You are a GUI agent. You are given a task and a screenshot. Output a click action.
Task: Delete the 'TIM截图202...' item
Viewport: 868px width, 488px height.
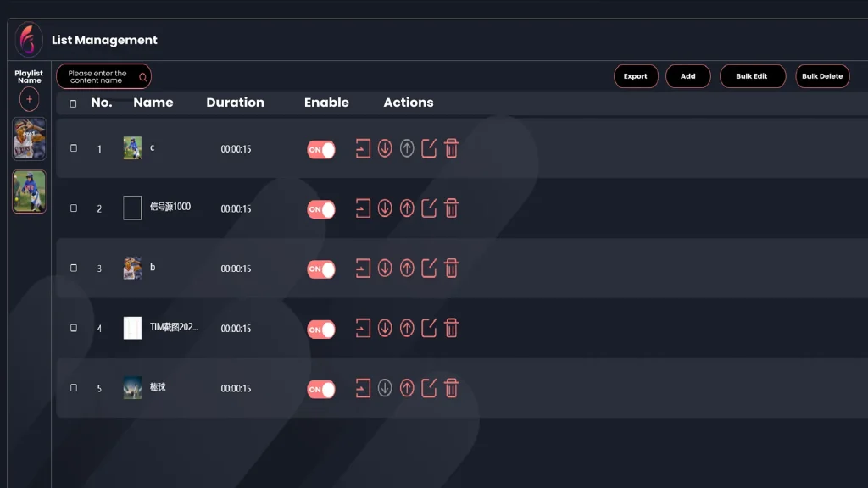451,328
